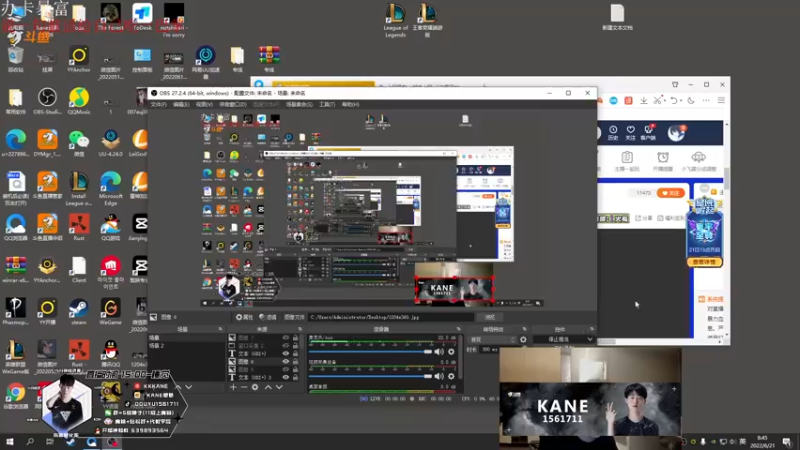The image size is (800, 450).
Task: Click 查看详情 button on event banner
Action: (704, 262)
